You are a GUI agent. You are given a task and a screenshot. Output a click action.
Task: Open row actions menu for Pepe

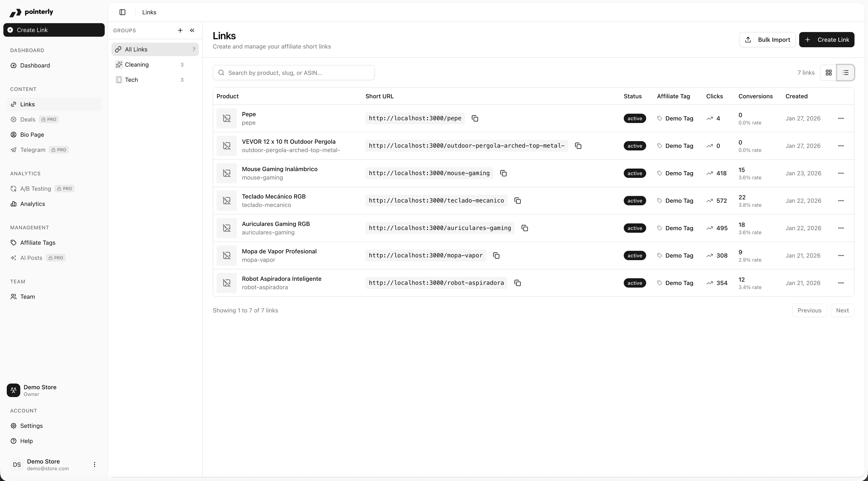tap(841, 118)
